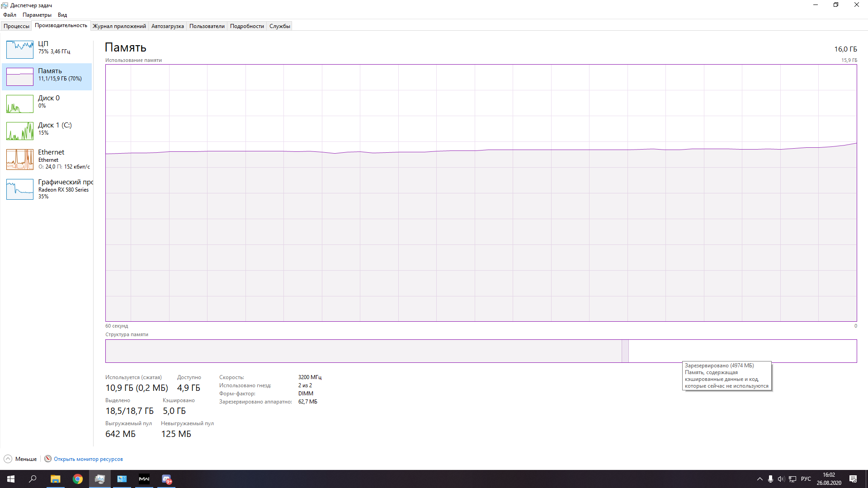Screen dimensions: 868x488
Task: Click the memory usage graph area
Action: click(x=481, y=193)
